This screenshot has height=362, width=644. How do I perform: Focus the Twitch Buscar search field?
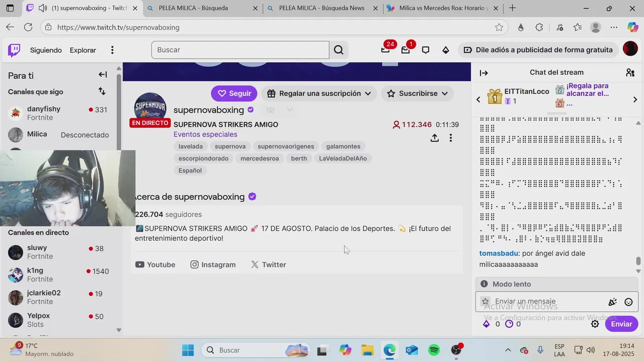tap(240, 50)
